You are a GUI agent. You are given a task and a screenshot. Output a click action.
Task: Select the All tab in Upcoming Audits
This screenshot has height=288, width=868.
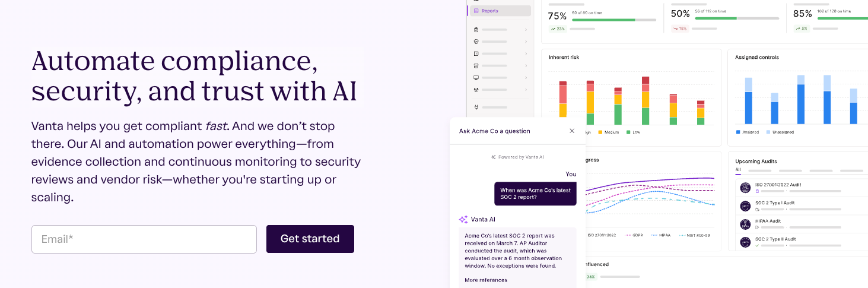pyautogui.click(x=738, y=170)
